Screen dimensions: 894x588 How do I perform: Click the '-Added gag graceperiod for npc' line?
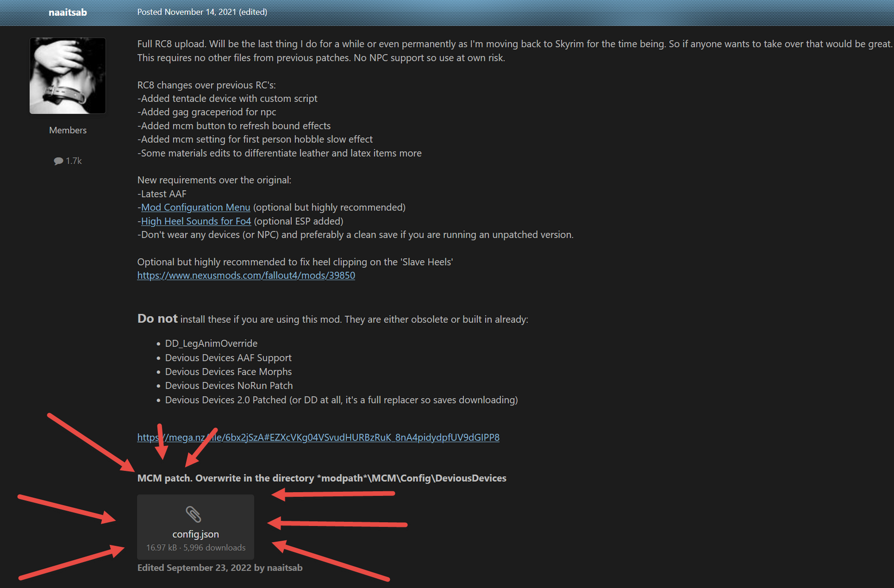(x=206, y=112)
